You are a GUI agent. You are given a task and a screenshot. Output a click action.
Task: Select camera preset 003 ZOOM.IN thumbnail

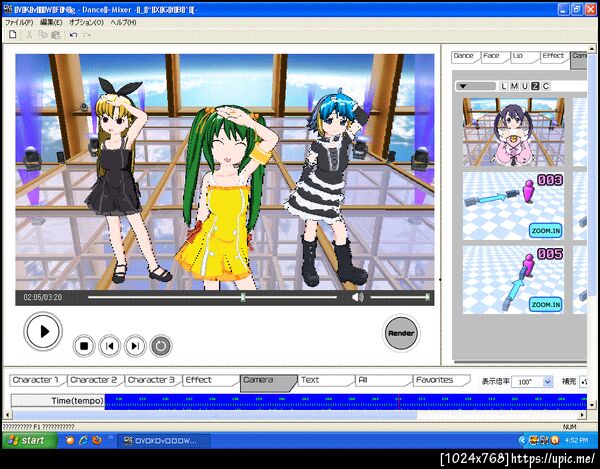514,206
